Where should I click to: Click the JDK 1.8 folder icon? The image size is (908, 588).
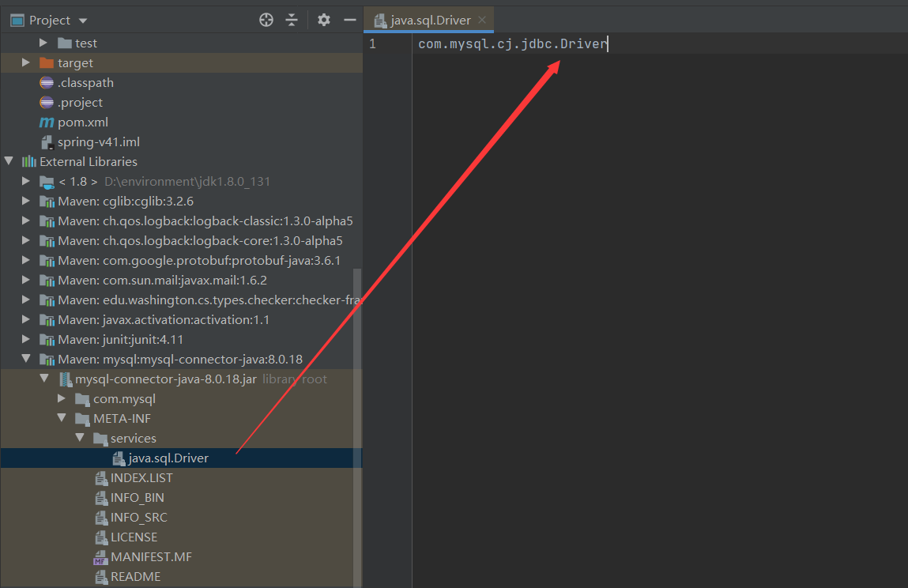coord(47,182)
